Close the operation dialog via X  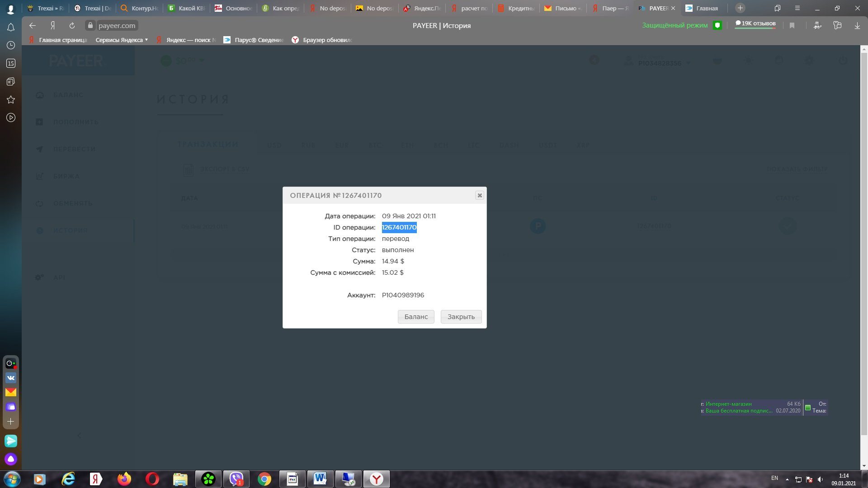(480, 195)
